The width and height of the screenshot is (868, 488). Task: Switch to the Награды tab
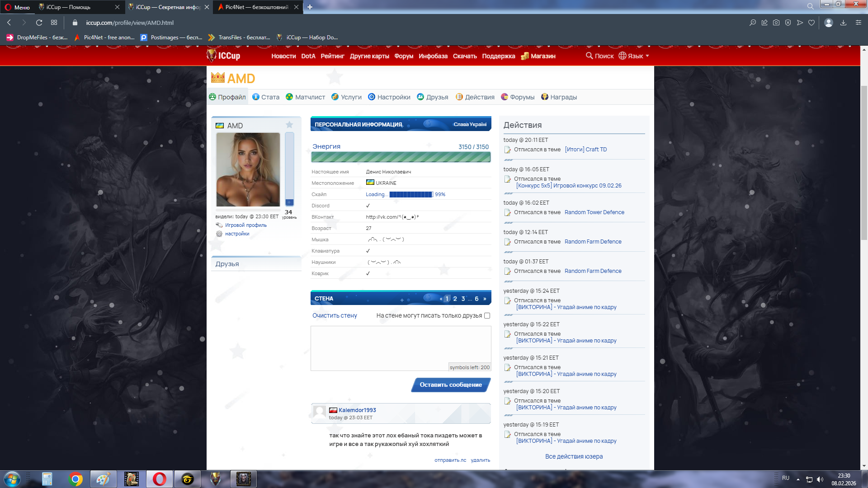coord(559,97)
